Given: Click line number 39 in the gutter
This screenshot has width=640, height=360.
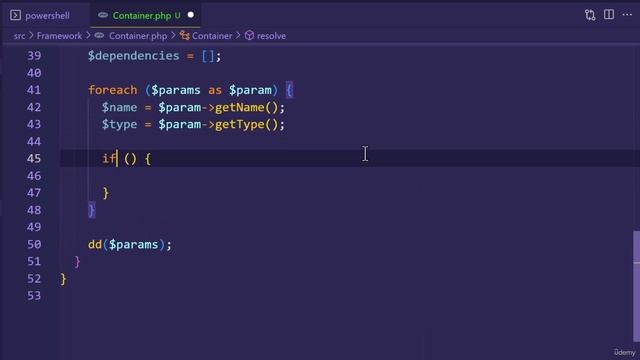Looking at the screenshot, I should 34,56.
